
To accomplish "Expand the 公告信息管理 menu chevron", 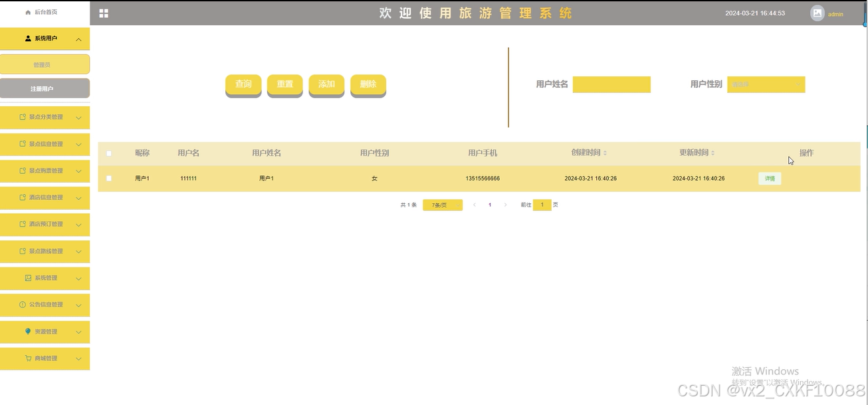I will [x=78, y=305].
